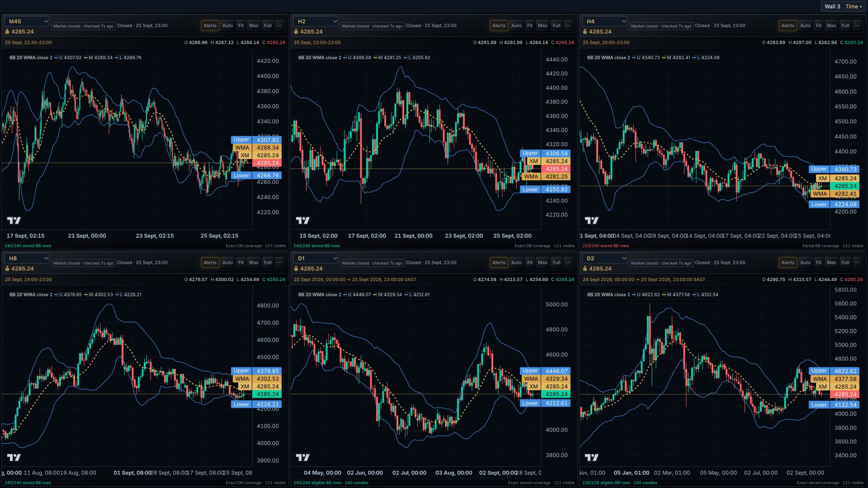Click the money bag icon in D2 panel

[585, 268]
